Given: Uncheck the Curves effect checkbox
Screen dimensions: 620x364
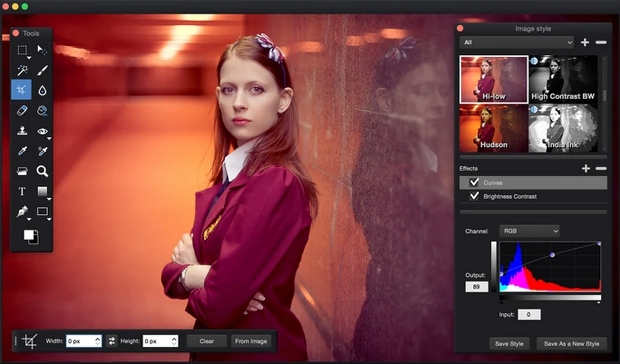Looking at the screenshot, I should [474, 182].
